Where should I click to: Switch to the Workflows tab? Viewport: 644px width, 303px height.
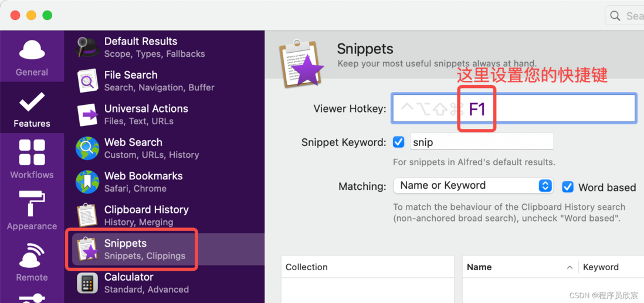click(x=32, y=158)
